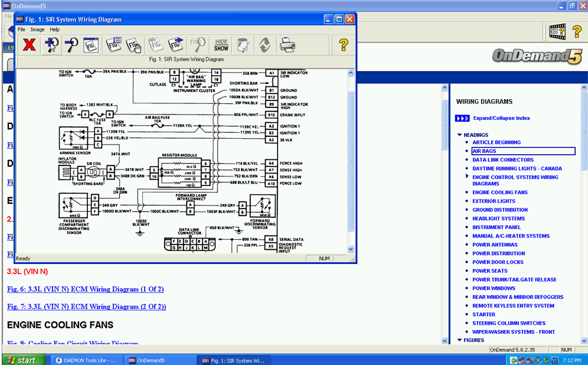Open POWER SEATS entry
The image size is (588, 365).
coord(490,271)
